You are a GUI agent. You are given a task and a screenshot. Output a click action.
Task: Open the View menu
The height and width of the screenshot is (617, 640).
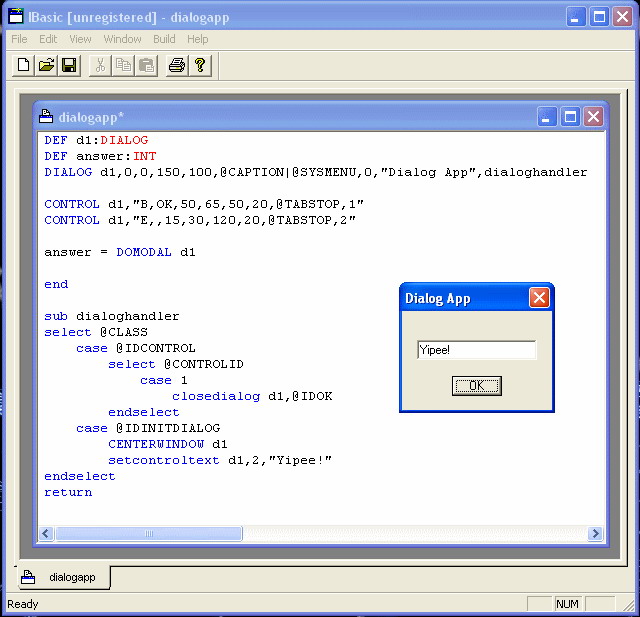coord(80,39)
